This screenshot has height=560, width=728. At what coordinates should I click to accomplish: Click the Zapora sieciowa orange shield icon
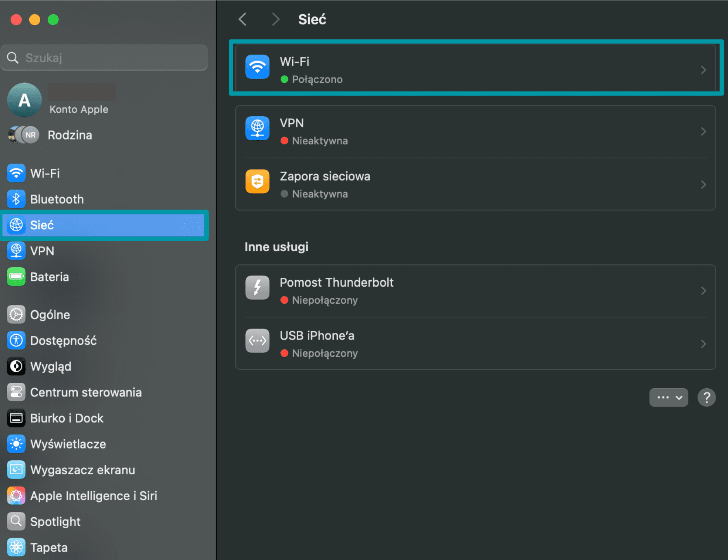[x=257, y=181]
